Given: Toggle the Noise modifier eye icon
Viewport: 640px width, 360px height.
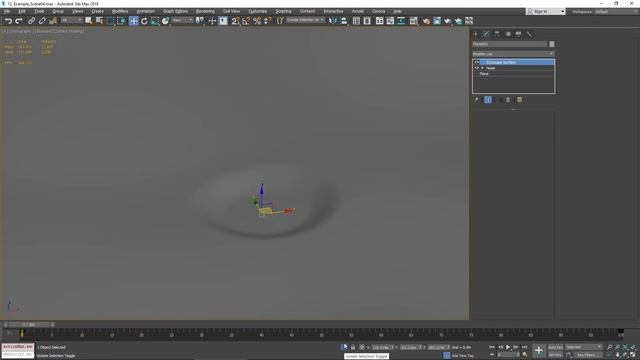Looking at the screenshot, I should pos(476,68).
